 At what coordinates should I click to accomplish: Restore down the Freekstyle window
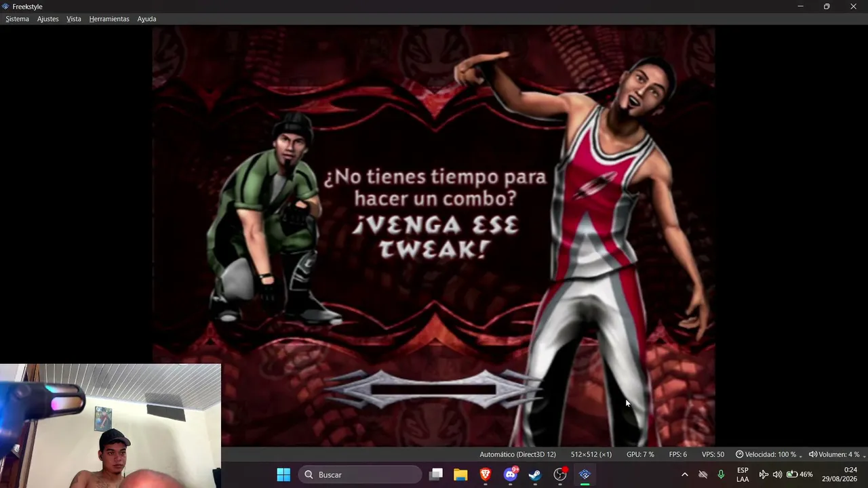(x=827, y=6)
